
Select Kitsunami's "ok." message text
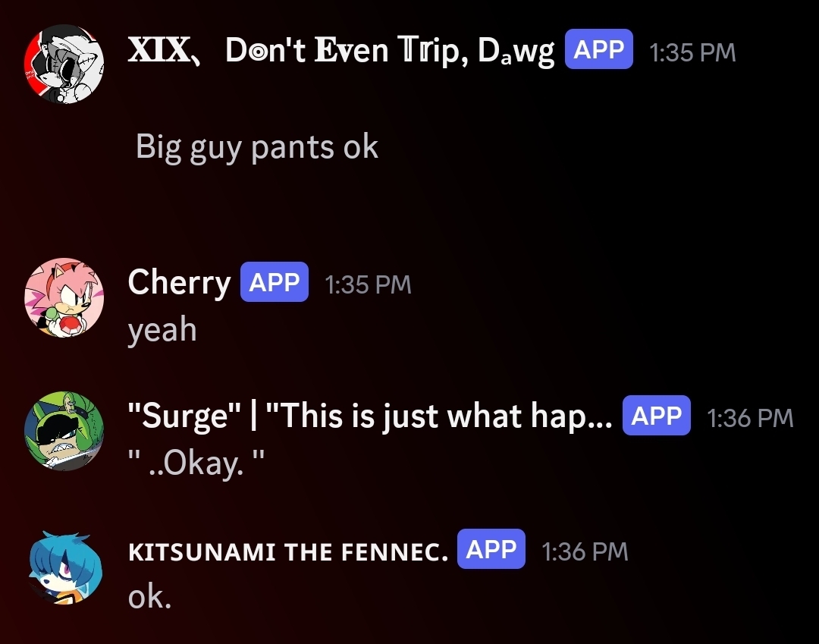pyautogui.click(x=150, y=597)
